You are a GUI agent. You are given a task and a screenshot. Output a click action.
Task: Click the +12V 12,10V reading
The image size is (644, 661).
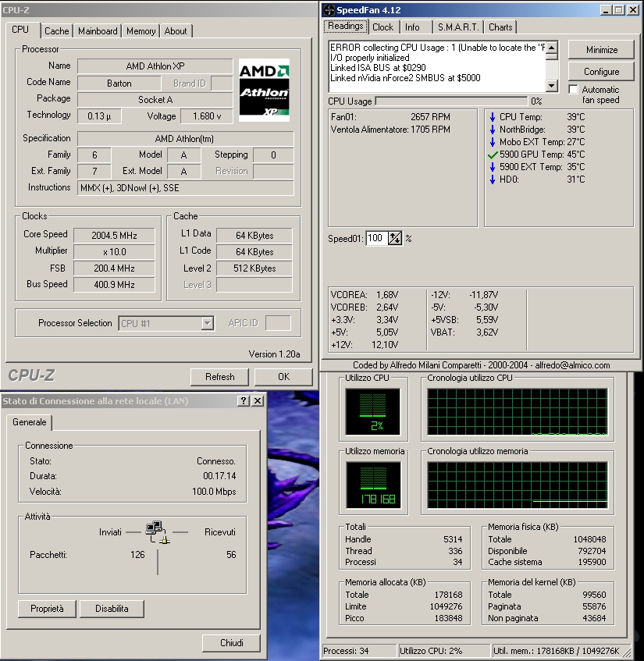[365, 345]
